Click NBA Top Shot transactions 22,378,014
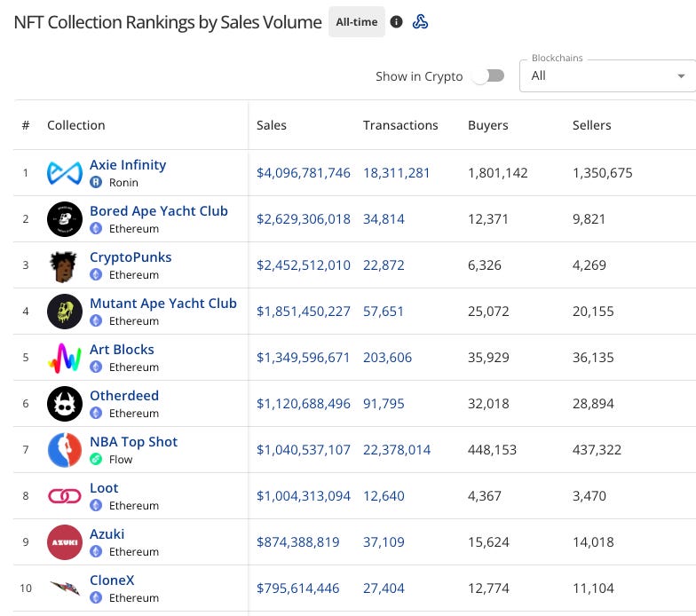Image resolution: width=696 pixels, height=616 pixels. click(397, 450)
